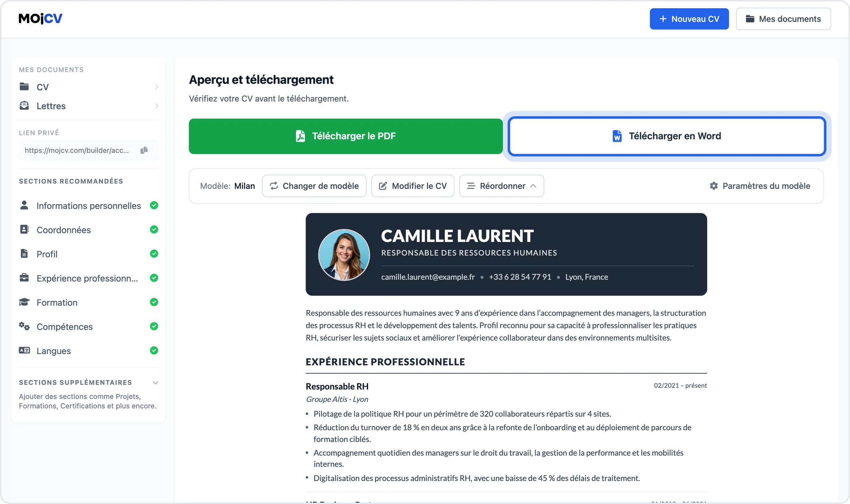Click the Lettres envelope icon

coord(24,106)
